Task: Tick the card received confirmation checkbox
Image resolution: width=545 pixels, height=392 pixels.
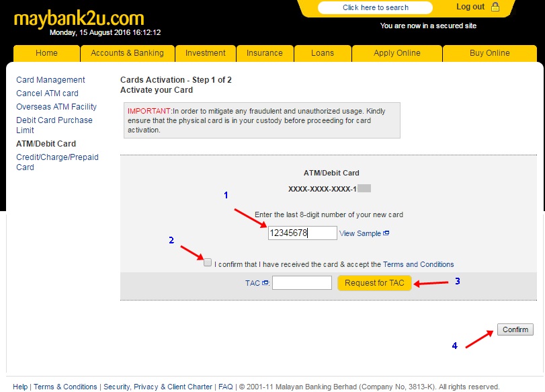Action: [x=208, y=262]
